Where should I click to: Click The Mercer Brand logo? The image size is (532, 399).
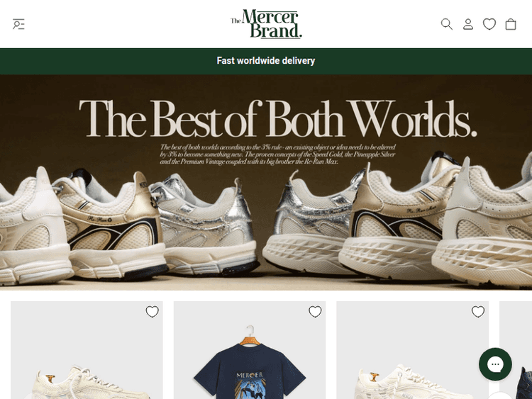(266, 23)
